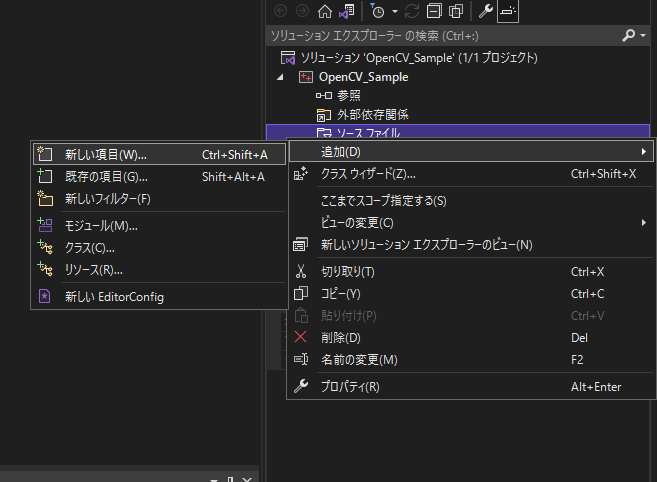This screenshot has width=657, height=482.
Task: Click the class wizard icon in context menu
Action: click(x=301, y=174)
